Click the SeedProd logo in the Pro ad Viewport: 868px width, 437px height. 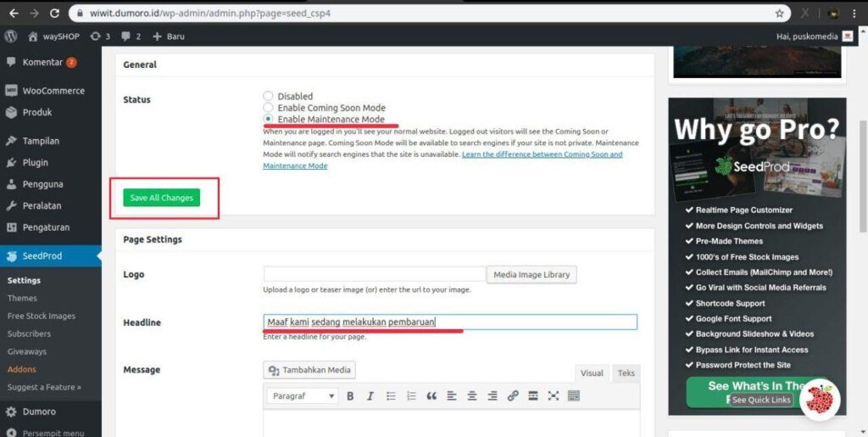click(x=751, y=165)
